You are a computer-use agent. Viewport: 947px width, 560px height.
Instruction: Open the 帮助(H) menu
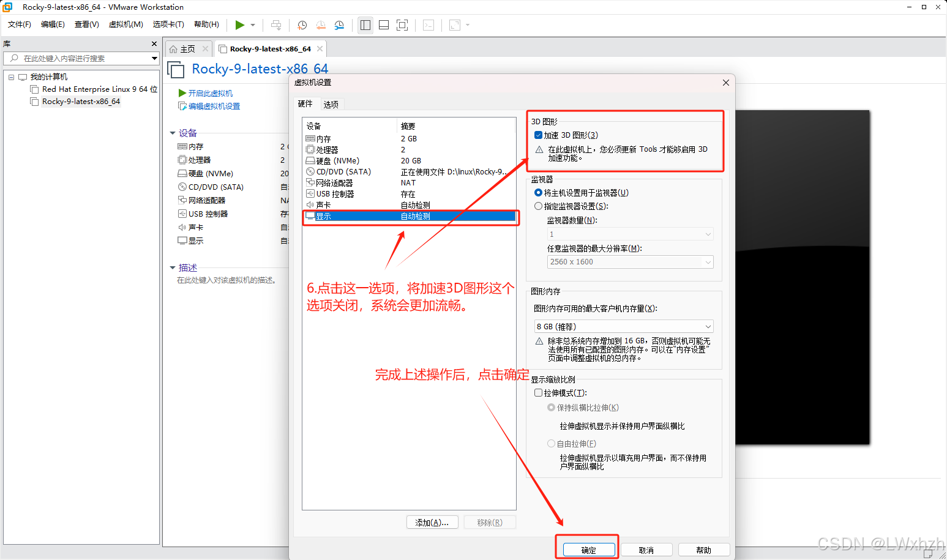[206, 24]
